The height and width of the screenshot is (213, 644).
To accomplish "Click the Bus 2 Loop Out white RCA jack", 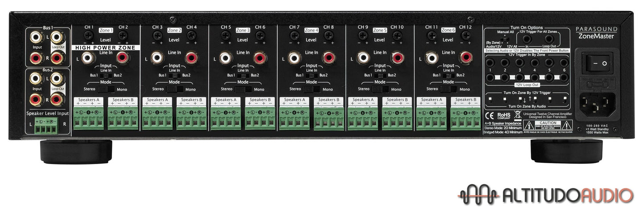I will coord(57,79).
